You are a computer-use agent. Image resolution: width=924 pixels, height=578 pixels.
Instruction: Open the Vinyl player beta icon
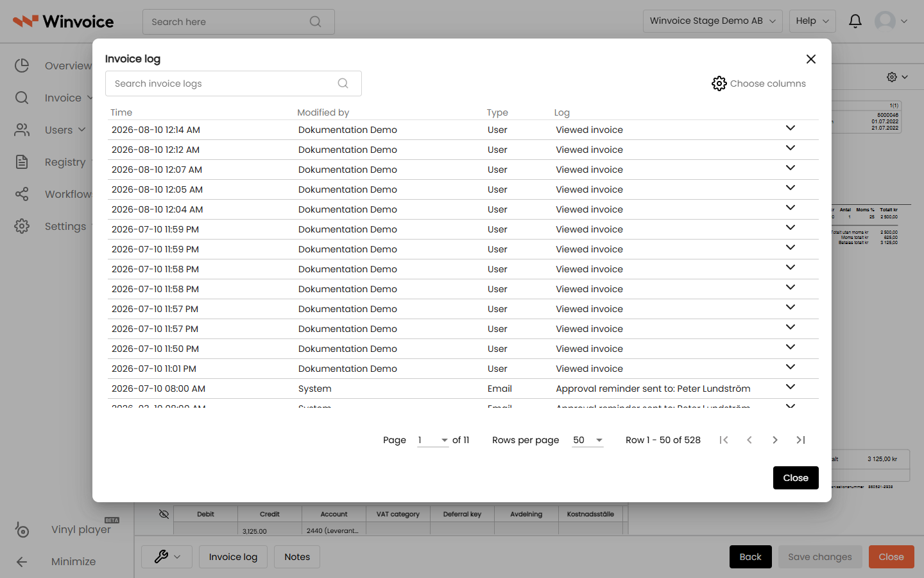pyautogui.click(x=22, y=529)
